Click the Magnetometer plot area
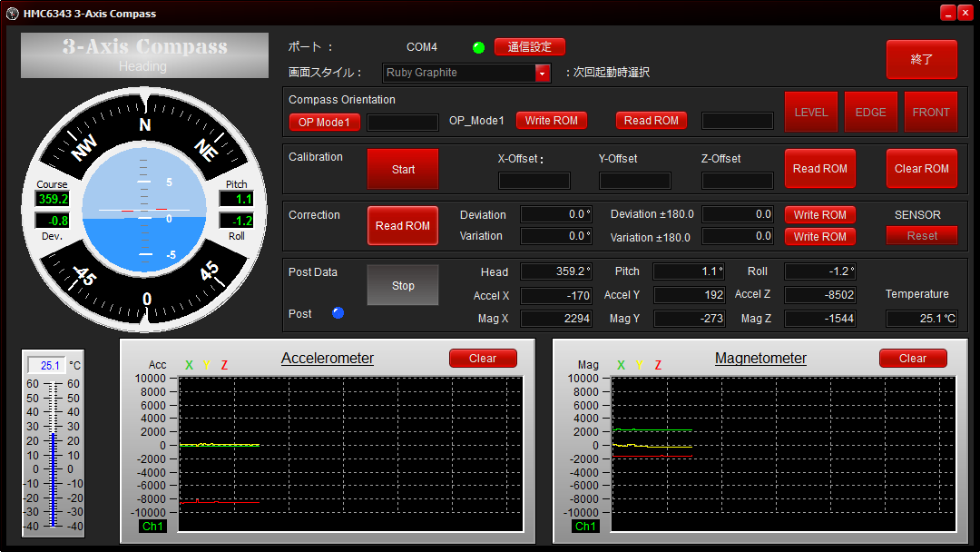This screenshot has height=552, width=980. (x=784, y=455)
